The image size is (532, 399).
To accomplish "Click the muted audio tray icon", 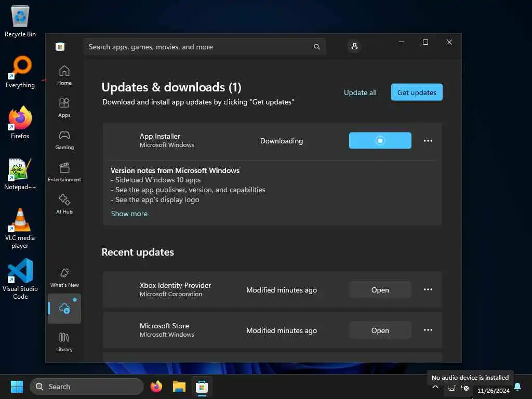I will (465, 388).
